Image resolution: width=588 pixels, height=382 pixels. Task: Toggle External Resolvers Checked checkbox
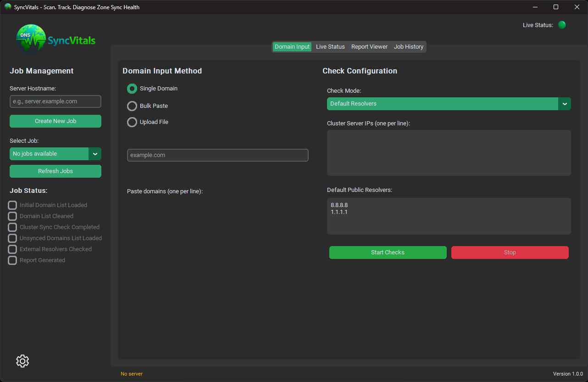coord(12,249)
